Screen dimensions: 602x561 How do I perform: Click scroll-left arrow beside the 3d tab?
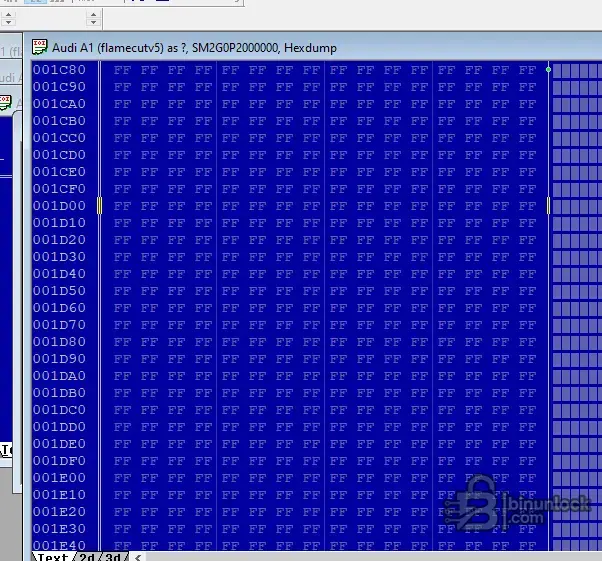tap(138, 557)
